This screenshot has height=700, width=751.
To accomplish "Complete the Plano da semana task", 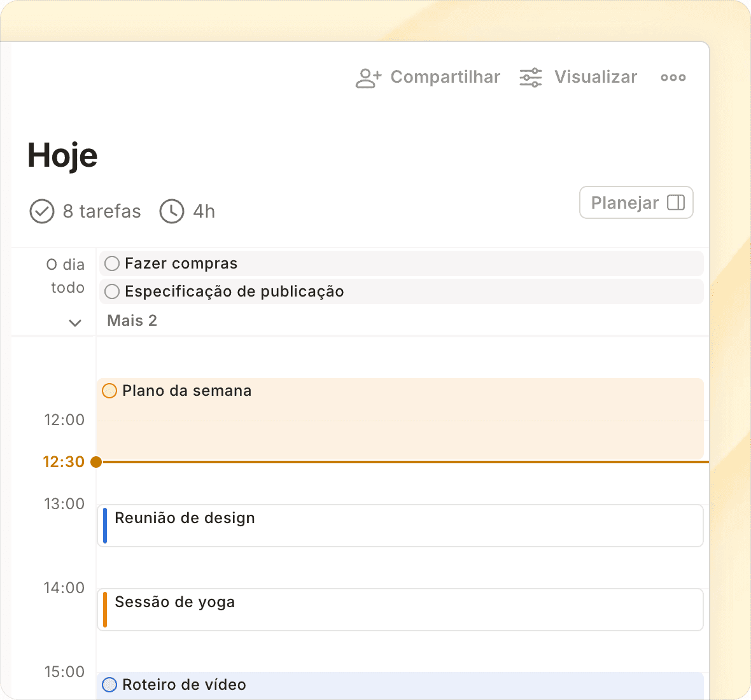I will point(109,391).
